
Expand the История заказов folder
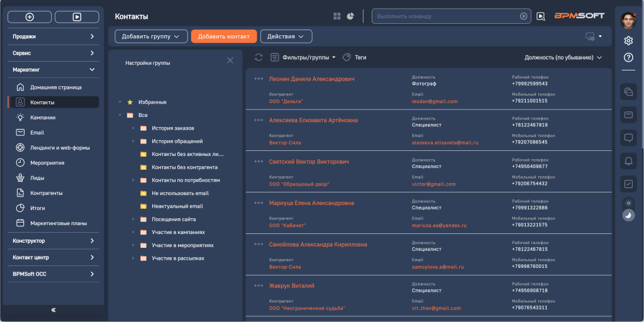click(x=133, y=128)
